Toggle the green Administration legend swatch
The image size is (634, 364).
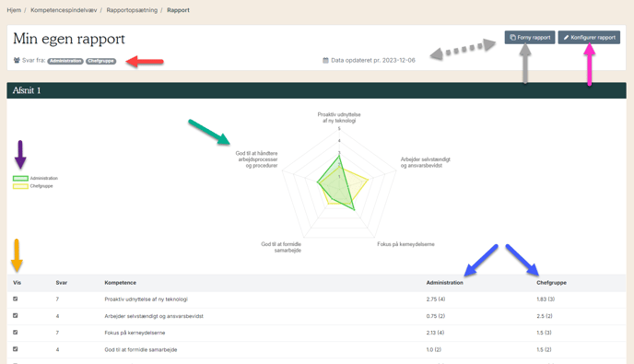pyautogui.click(x=20, y=179)
